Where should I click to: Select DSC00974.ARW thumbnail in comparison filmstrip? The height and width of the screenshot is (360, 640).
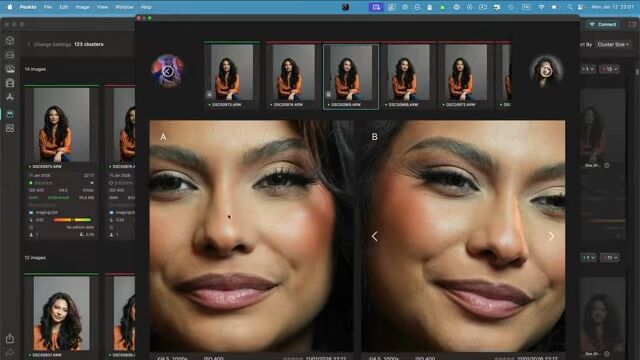293,76
